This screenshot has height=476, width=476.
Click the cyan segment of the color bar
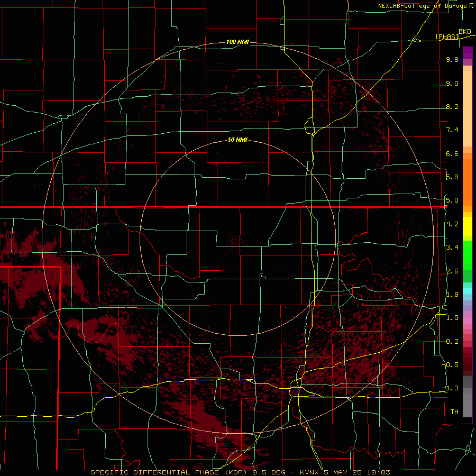point(467,291)
